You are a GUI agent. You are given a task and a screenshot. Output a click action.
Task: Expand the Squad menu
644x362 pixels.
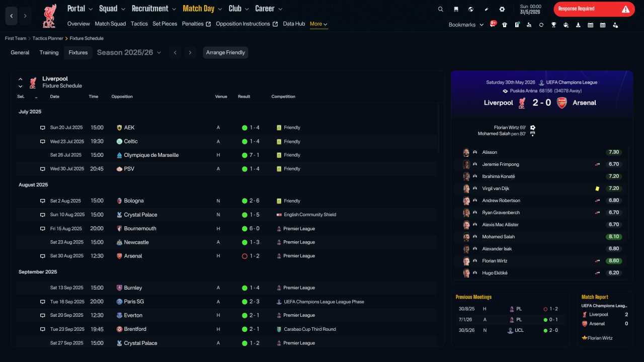[x=112, y=9]
